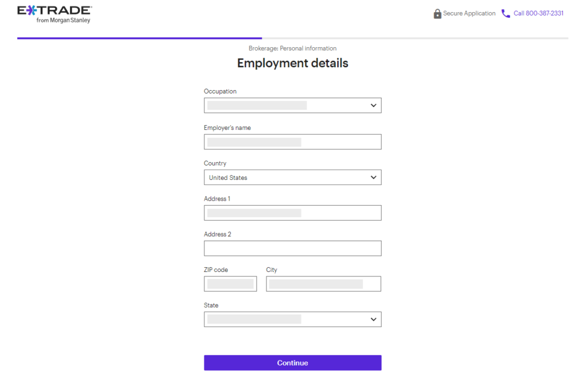The image size is (588, 392).
Task: Open the Call 800-387-2331 link
Action: tap(538, 14)
